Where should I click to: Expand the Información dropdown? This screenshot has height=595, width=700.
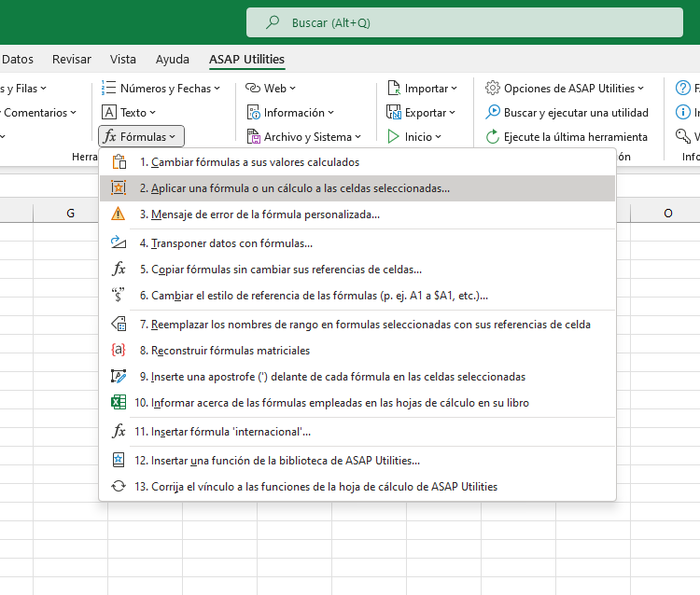point(290,113)
